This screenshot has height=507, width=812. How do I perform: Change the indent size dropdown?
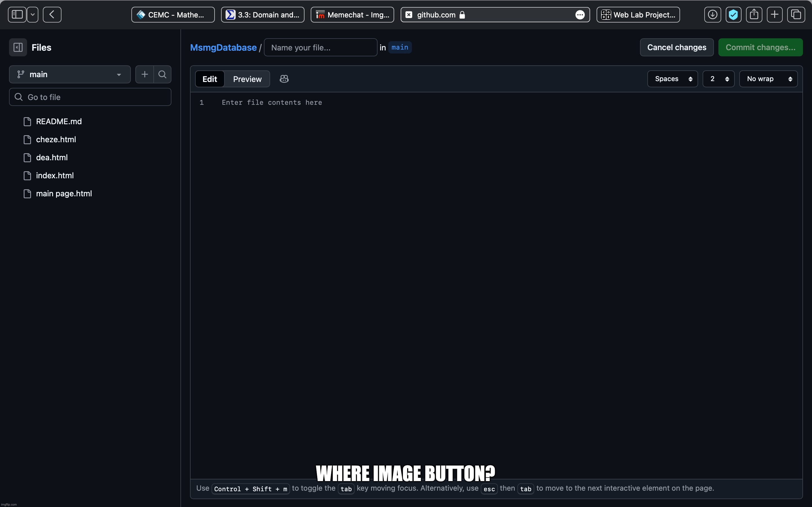click(718, 79)
